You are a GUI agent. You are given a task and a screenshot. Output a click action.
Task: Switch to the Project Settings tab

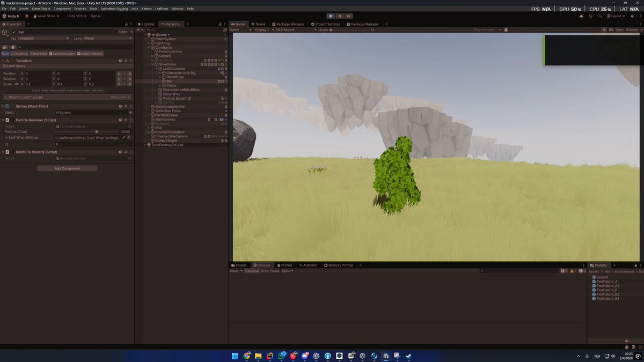click(x=326, y=24)
